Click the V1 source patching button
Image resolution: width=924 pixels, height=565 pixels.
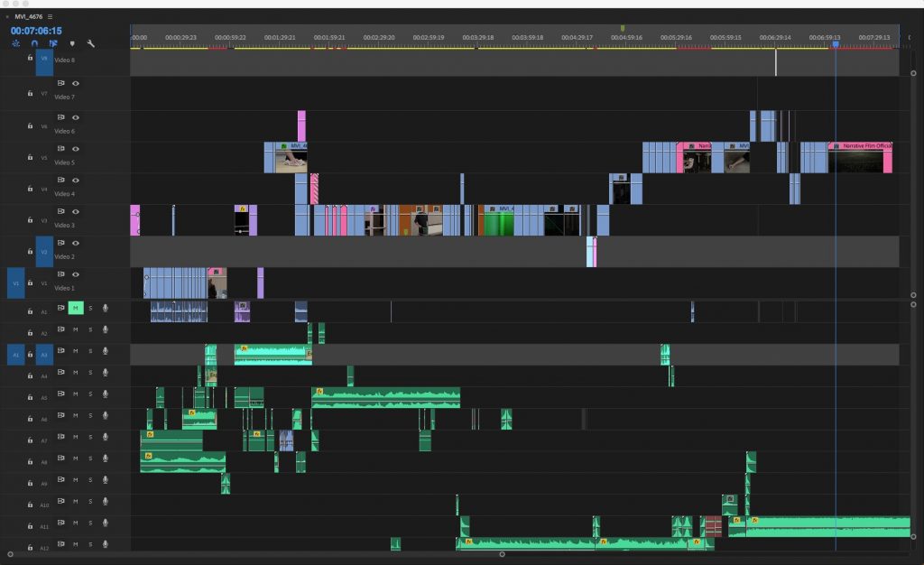pos(14,283)
